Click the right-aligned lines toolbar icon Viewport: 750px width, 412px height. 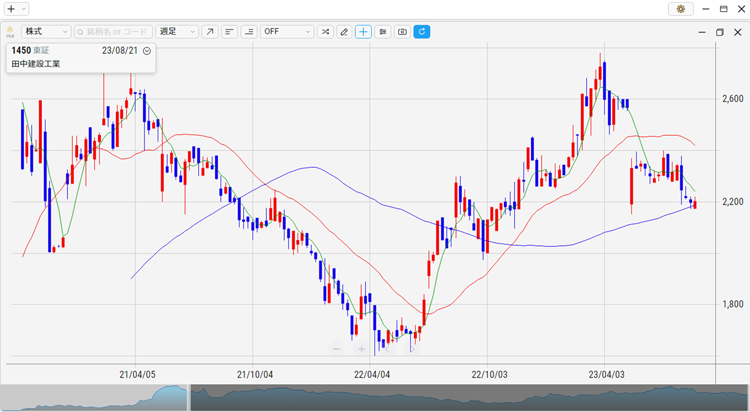pyautogui.click(x=248, y=32)
